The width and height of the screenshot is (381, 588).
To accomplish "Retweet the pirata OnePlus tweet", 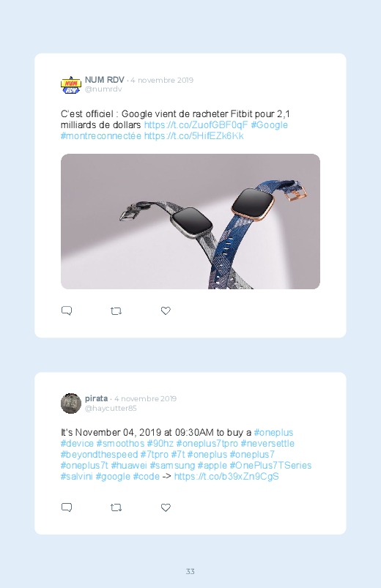I will (116, 507).
